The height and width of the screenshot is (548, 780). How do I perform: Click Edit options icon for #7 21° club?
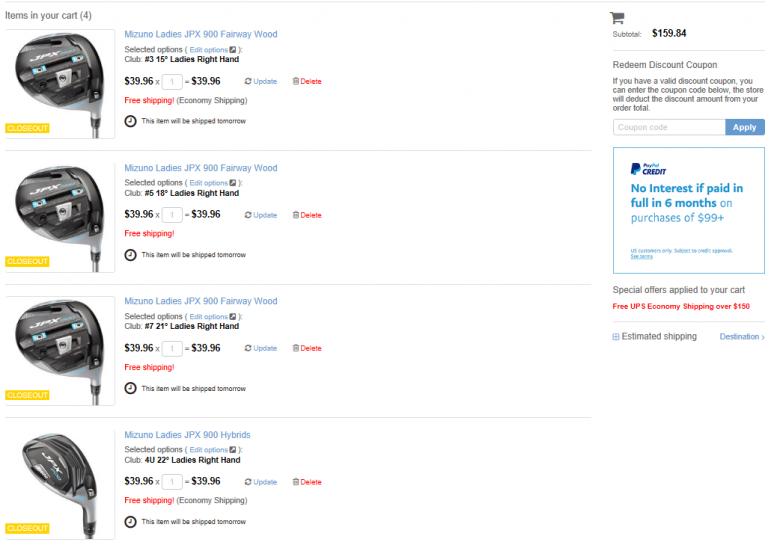[232, 317]
